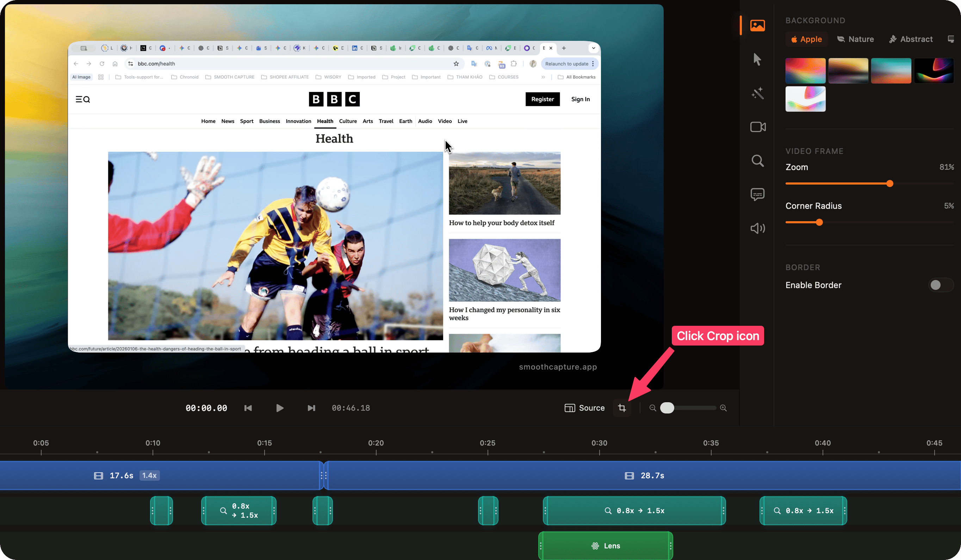Choose the white rainbow wave background thumbnail

pos(805,99)
